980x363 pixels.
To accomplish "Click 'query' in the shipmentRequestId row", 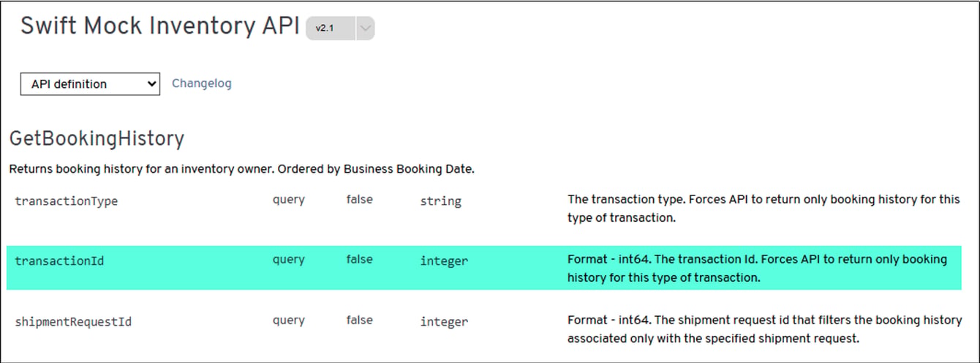I will click(289, 321).
